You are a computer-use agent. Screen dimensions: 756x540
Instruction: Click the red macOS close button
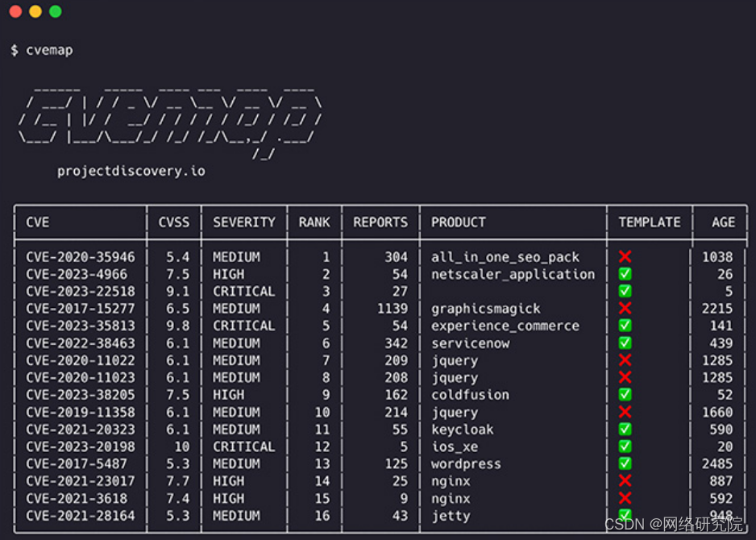point(13,12)
